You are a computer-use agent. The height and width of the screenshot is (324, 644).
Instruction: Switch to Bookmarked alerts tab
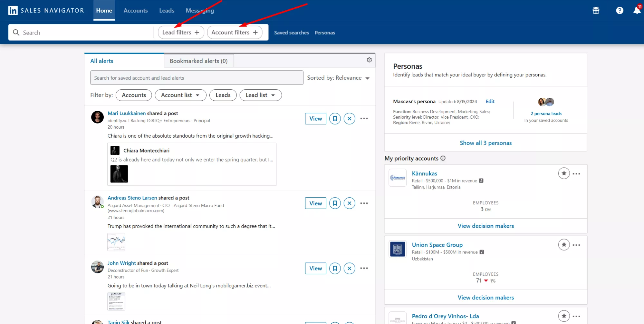(198, 61)
